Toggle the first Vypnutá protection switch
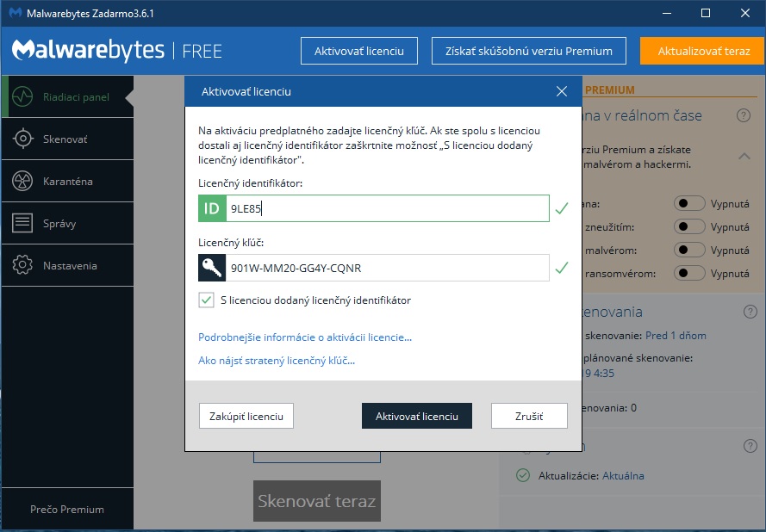Image resolution: width=766 pixels, height=532 pixels. (x=689, y=204)
